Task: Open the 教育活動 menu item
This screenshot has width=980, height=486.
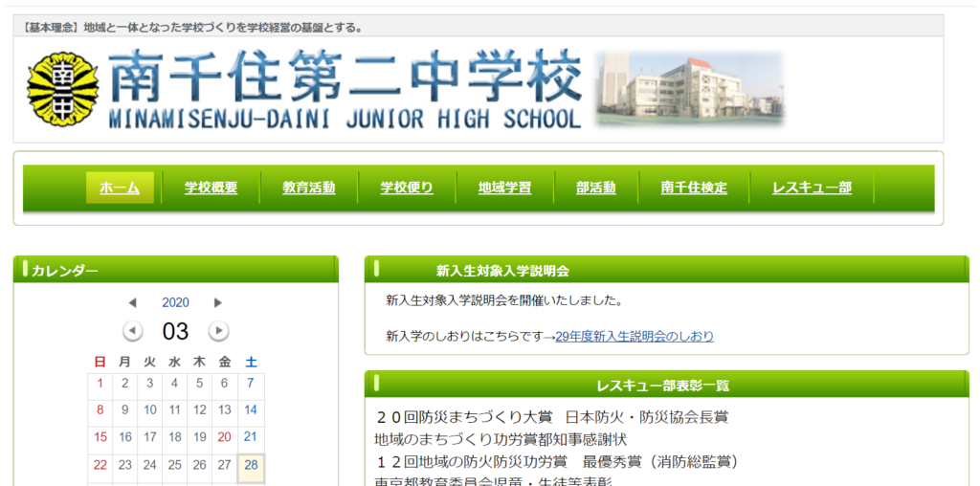Action: tap(309, 188)
